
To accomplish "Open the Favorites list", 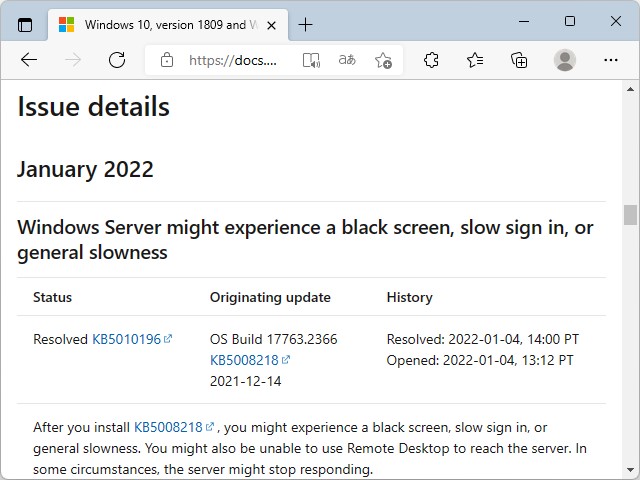I will 475,60.
